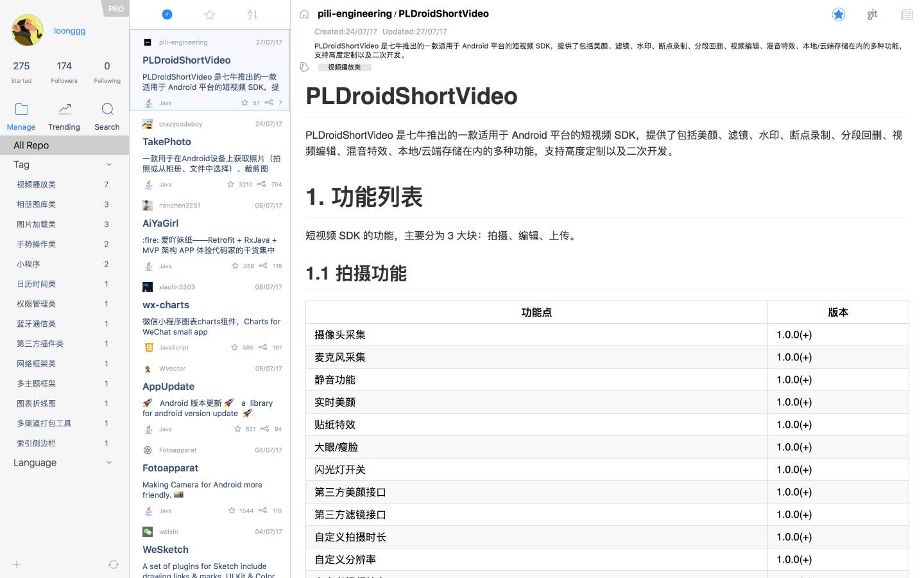Add a new tag with plus icon

(x=17, y=565)
